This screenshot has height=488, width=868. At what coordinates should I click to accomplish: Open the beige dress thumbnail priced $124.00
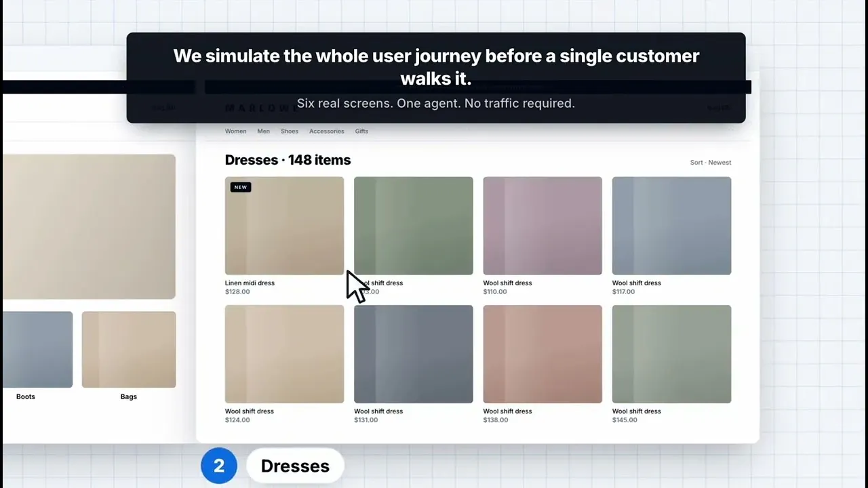[x=284, y=354]
